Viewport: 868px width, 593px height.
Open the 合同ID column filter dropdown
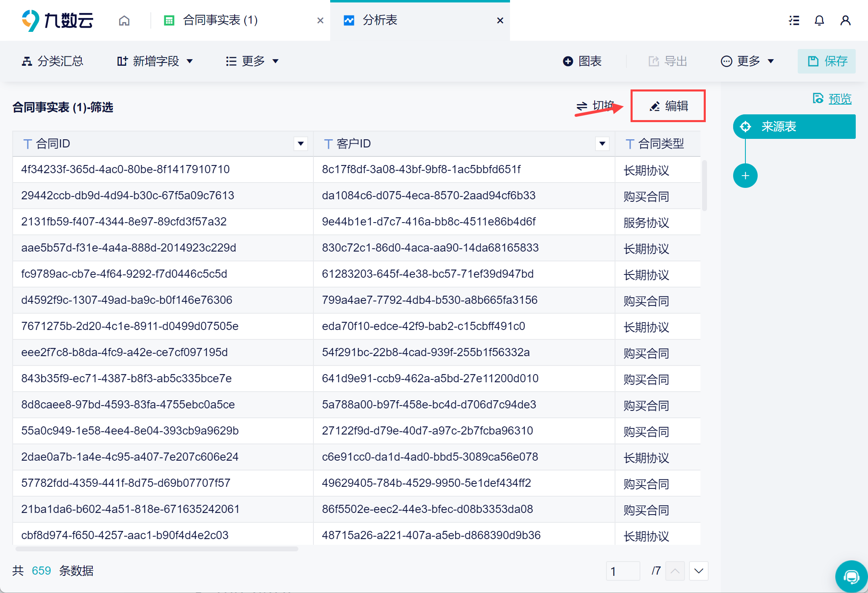point(301,144)
